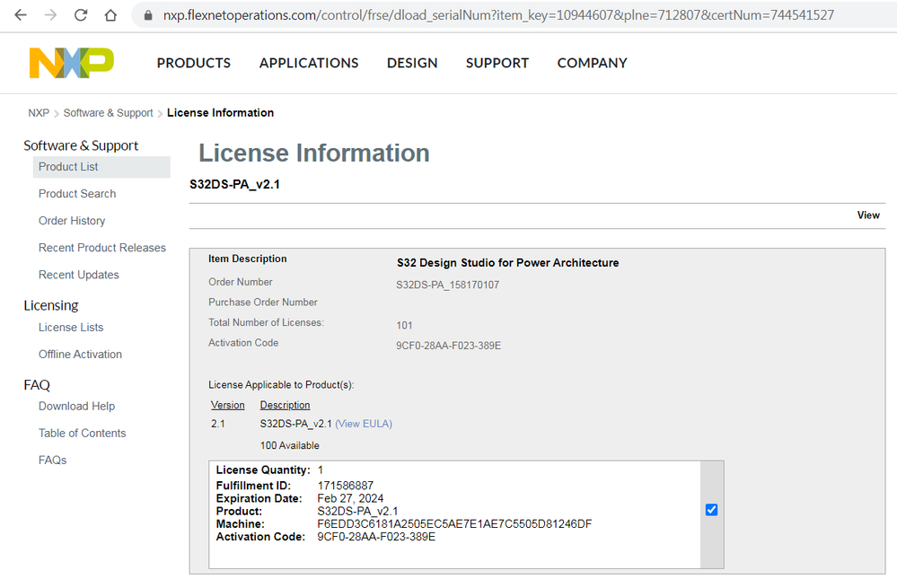Toggle the license fulfillment checkbox

coord(712,510)
